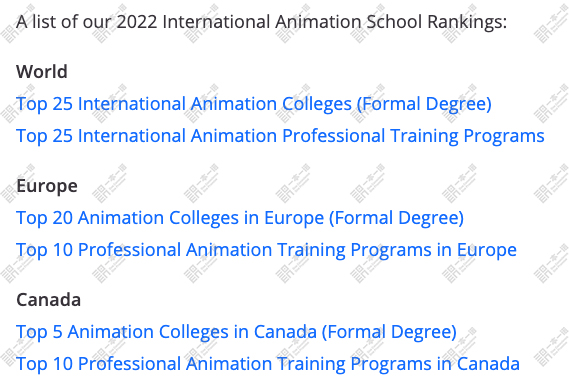Open Top 25 International Animation Colleges link

(254, 104)
